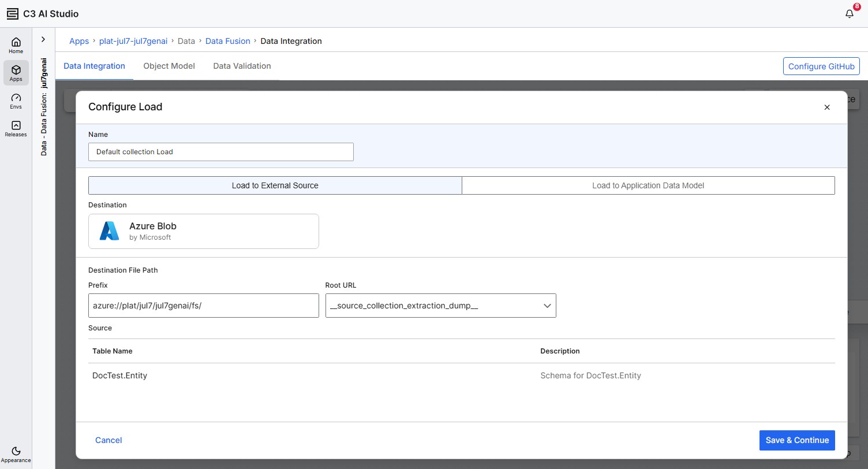Open Releases in the sidebar
868x469 pixels.
coord(16,129)
